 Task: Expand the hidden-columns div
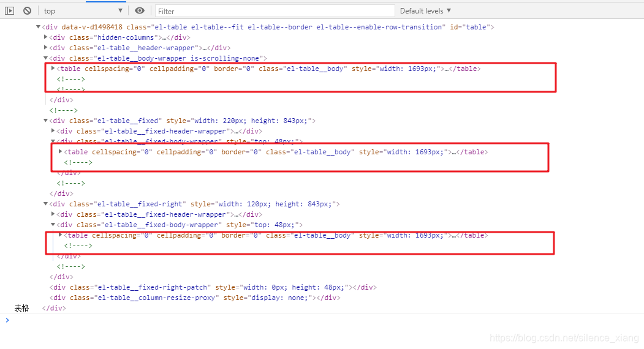(x=45, y=37)
